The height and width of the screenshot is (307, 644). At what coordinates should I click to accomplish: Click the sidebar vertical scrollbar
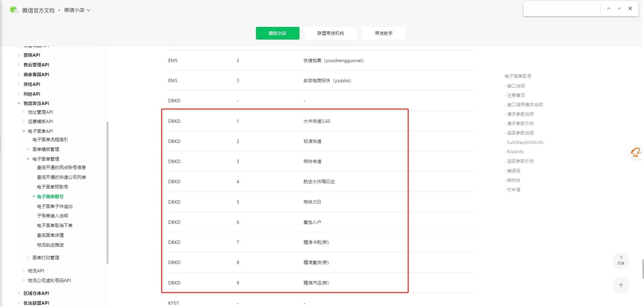click(107, 193)
